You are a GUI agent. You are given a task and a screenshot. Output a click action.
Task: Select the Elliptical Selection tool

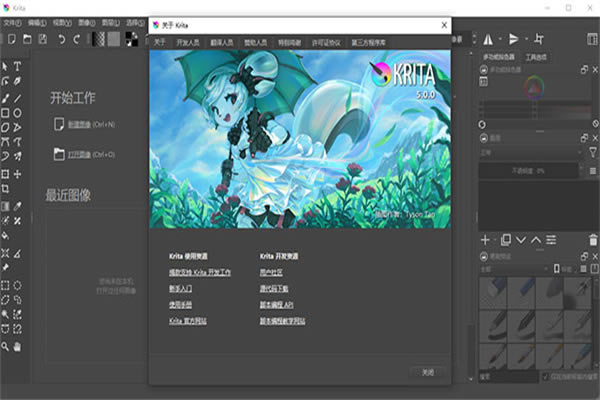tap(17, 285)
